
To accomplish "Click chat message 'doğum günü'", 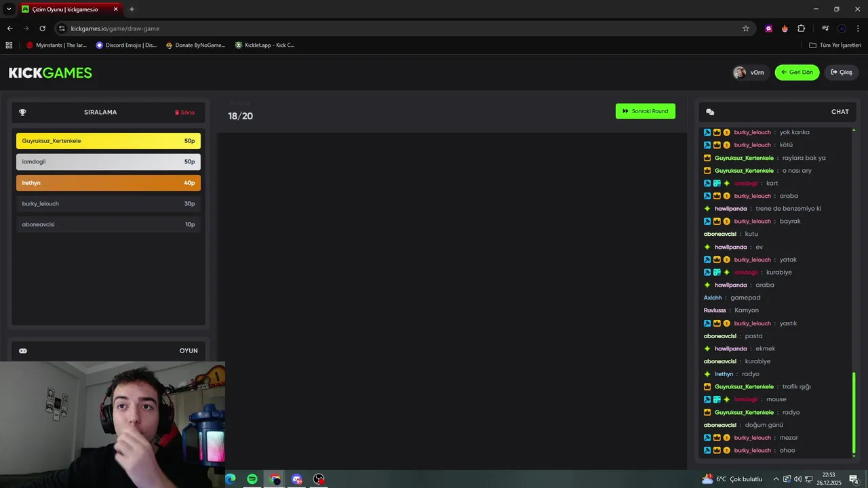I will click(764, 425).
